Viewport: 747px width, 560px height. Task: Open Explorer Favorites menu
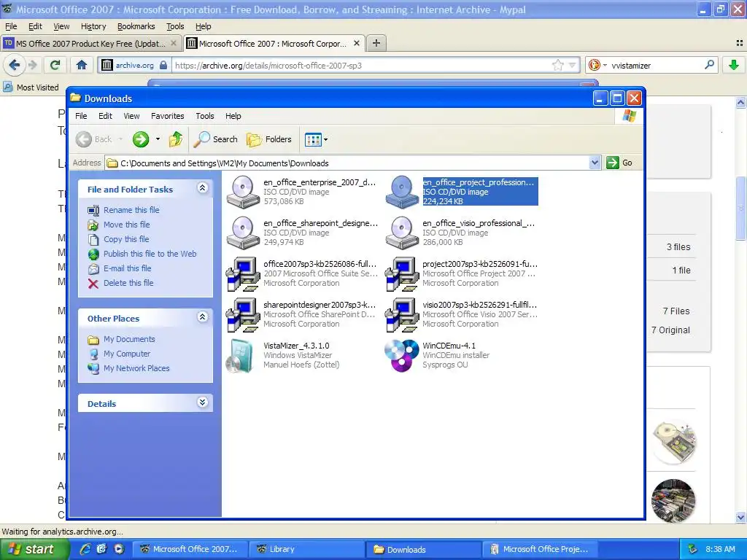point(167,116)
